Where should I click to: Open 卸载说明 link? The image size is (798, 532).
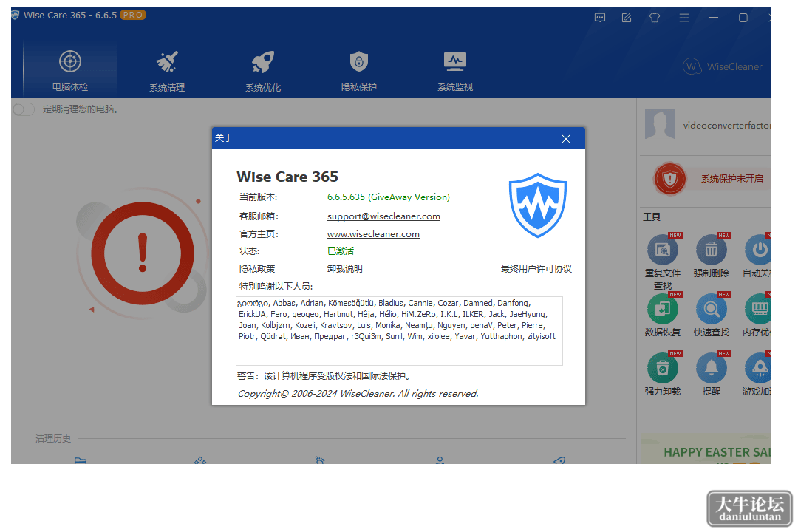344,269
